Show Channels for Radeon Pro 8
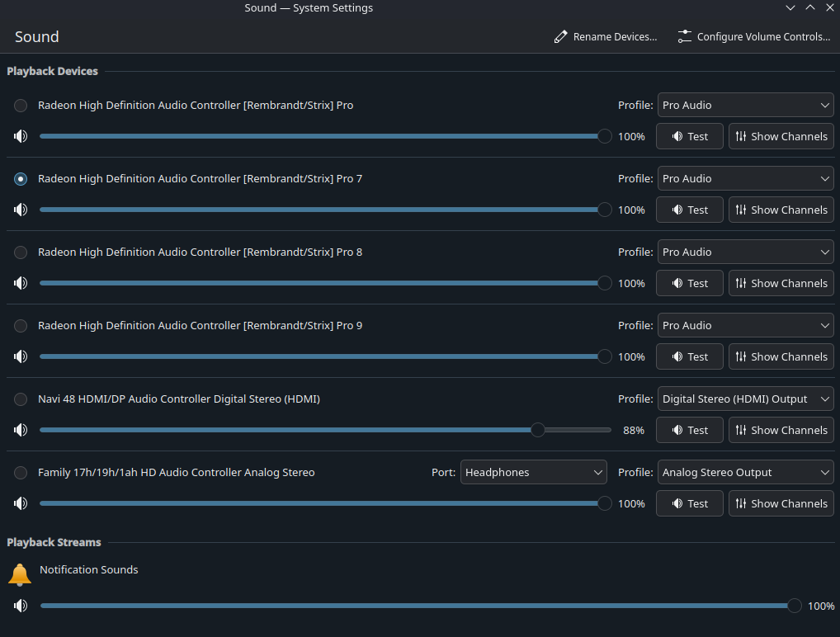Screen dimensions: 840x637 tap(781, 283)
